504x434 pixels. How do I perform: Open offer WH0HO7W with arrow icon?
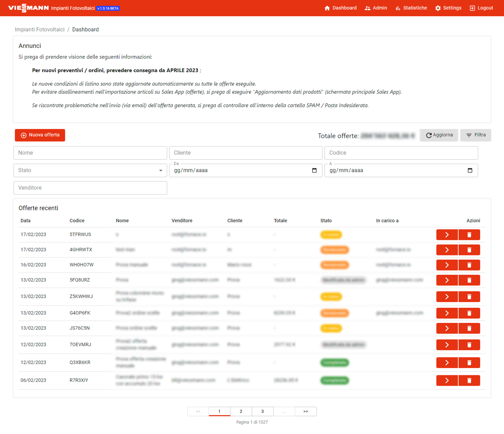[447, 265]
